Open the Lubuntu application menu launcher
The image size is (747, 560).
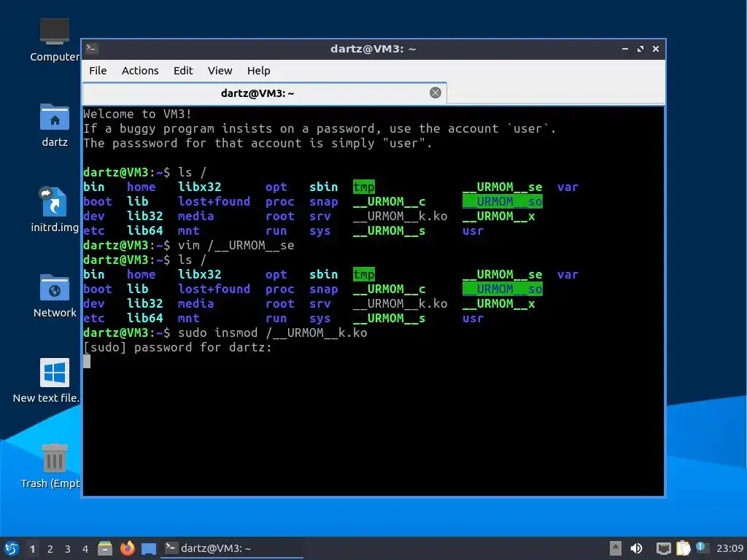12,548
